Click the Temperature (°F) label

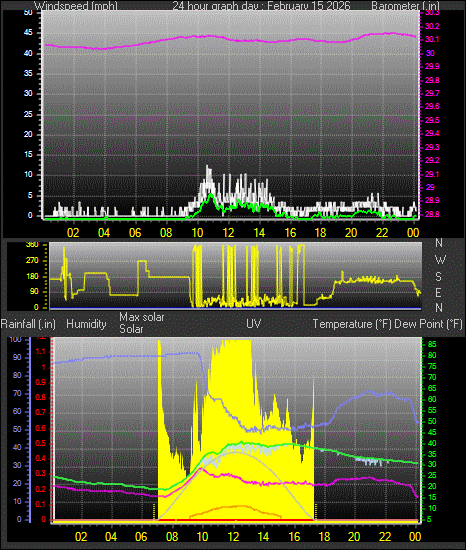[352, 324]
